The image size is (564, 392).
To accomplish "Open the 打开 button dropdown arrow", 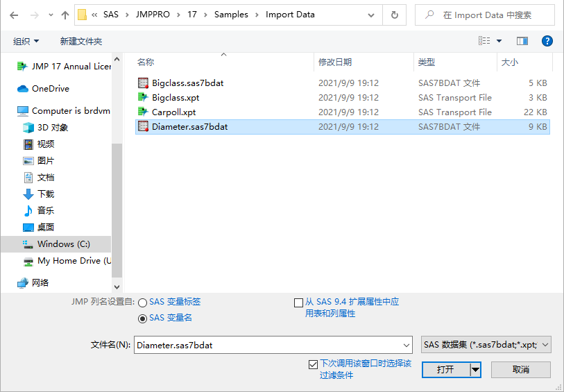I will 475,370.
